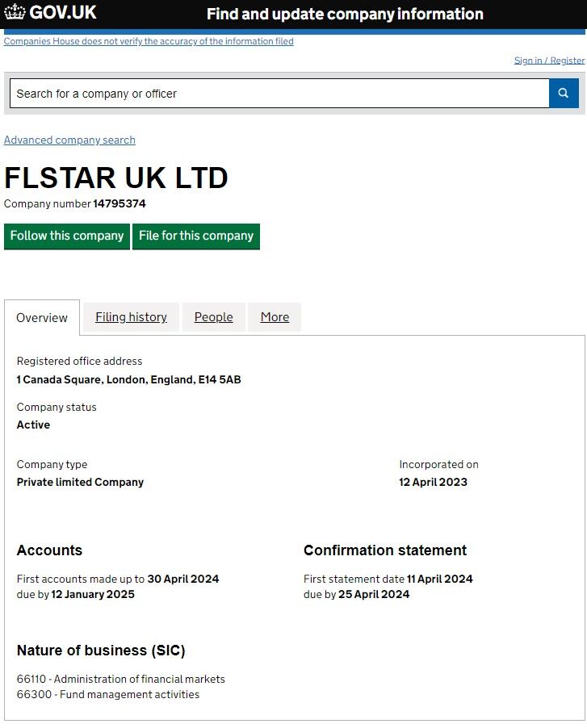Click the Confirmation statement heading
587x728 pixels.
coord(384,550)
